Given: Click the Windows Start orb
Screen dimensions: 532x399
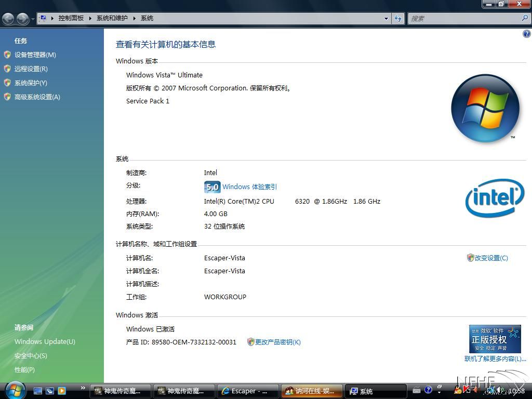Looking at the screenshot, I should point(15,390).
